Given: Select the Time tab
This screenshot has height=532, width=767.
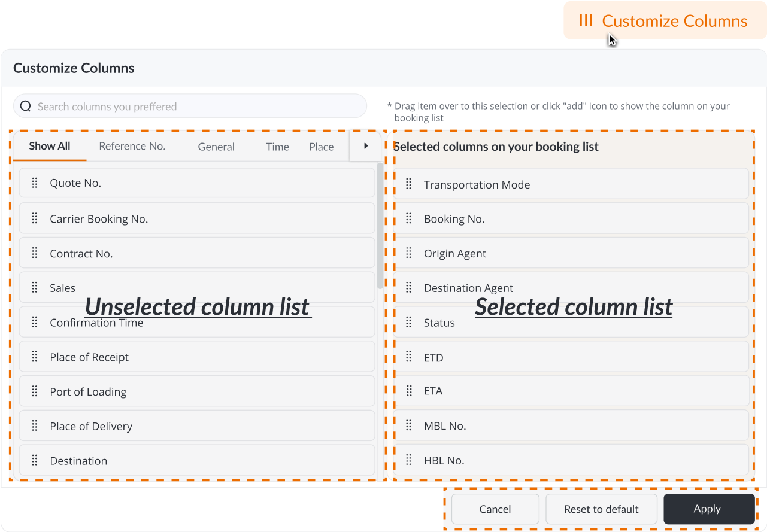Looking at the screenshot, I should (277, 147).
